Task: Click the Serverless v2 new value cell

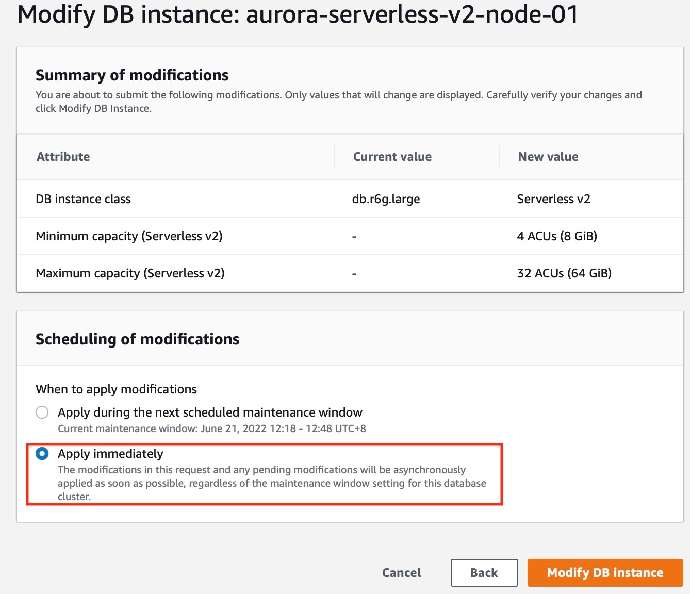Action: [x=554, y=199]
